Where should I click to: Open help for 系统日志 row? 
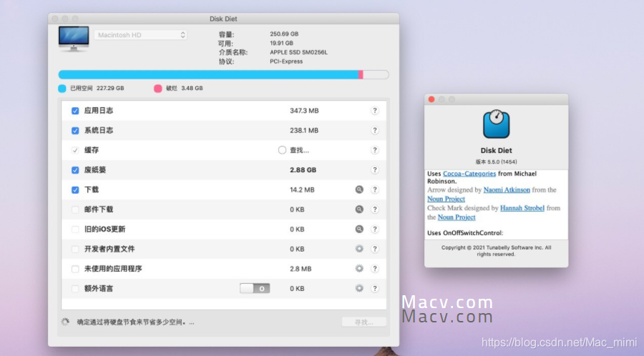tap(374, 130)
